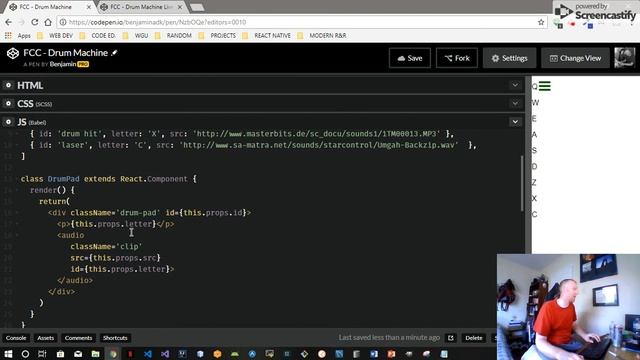Go forward in browser history
This screenshot has width=640, height=360.
(22, 22)
